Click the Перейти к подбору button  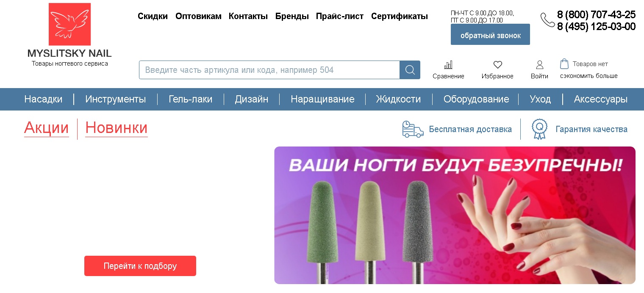point(140,266)
